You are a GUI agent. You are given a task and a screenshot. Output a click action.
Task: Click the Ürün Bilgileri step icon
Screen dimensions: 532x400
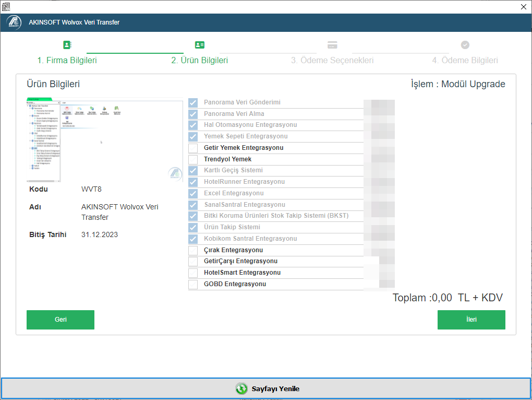[199, 45]
